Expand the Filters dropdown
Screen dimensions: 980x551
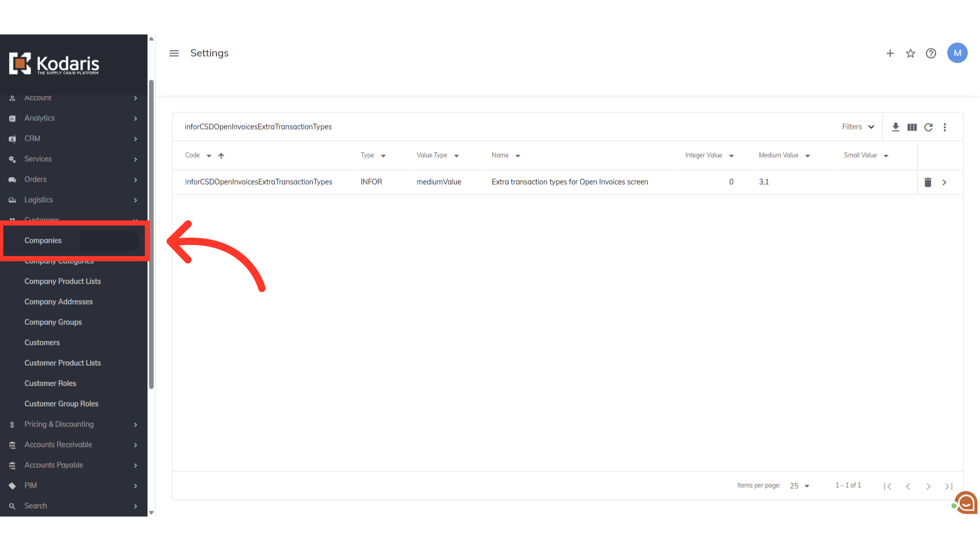858,127
